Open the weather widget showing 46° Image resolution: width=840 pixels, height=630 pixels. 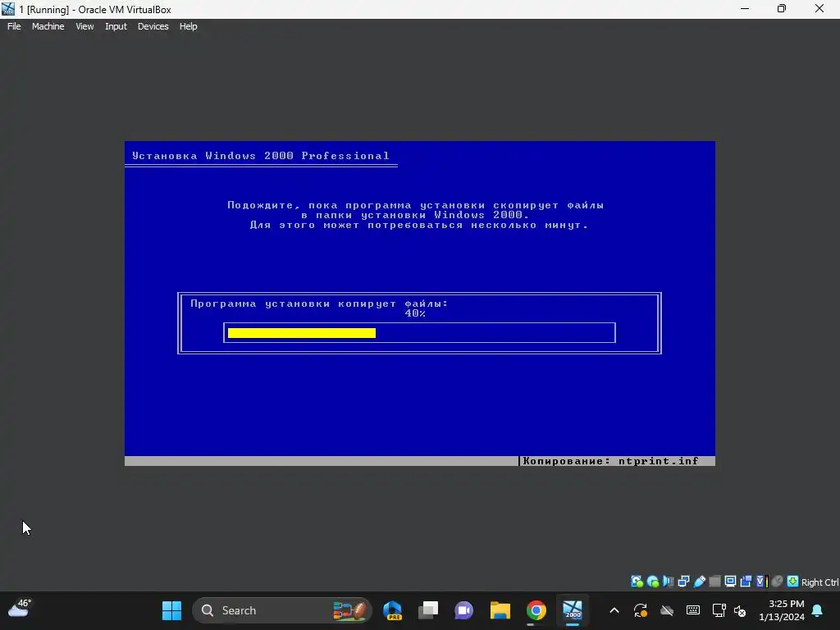[20, 609]
